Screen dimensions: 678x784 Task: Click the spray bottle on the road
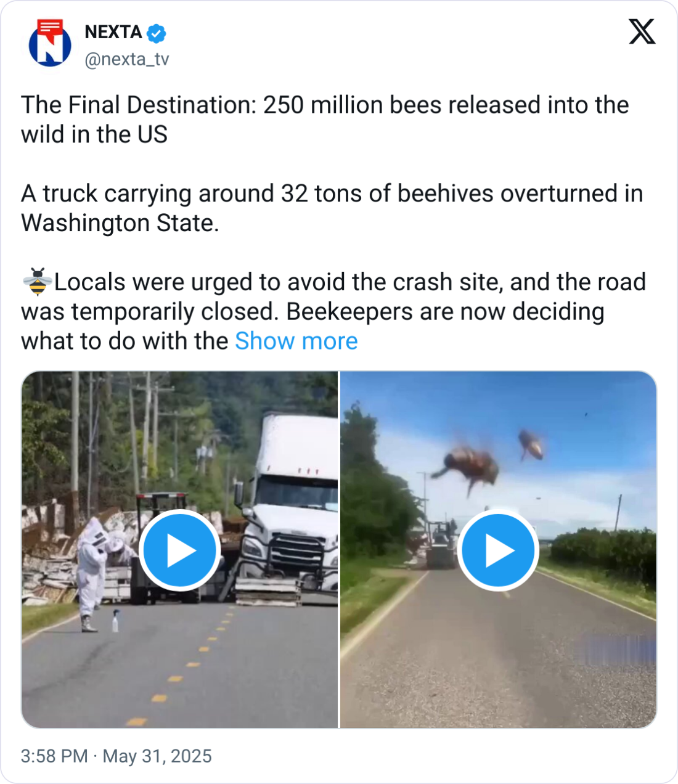click(x=115, y=621)
